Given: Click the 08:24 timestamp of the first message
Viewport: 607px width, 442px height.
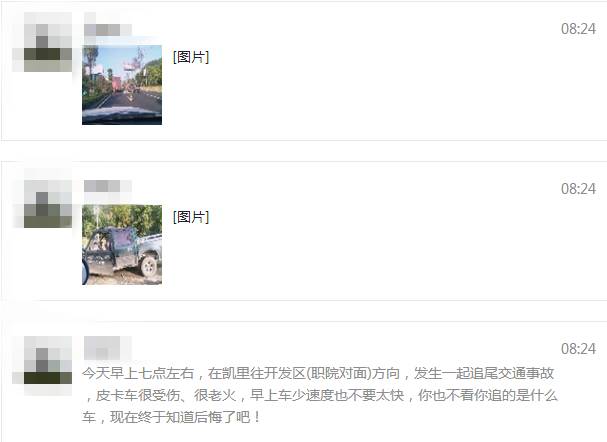Looking at the screenshot, I should click(578, 29).
